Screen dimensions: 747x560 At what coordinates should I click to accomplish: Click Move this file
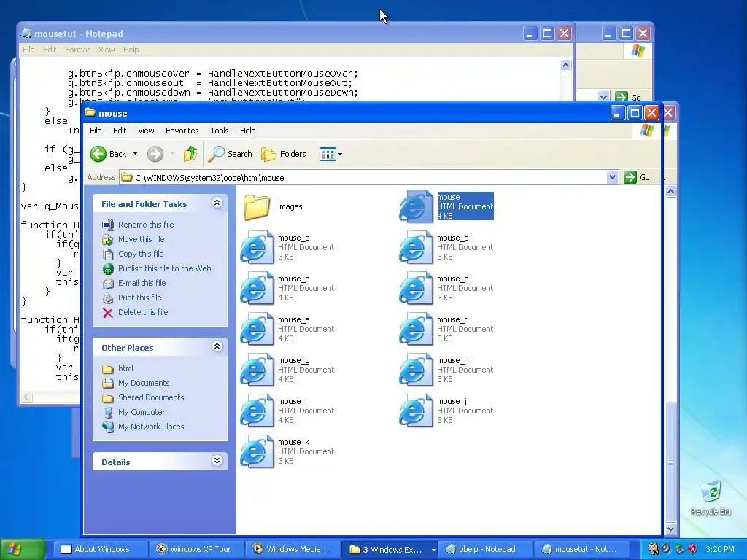coord(141,239)
